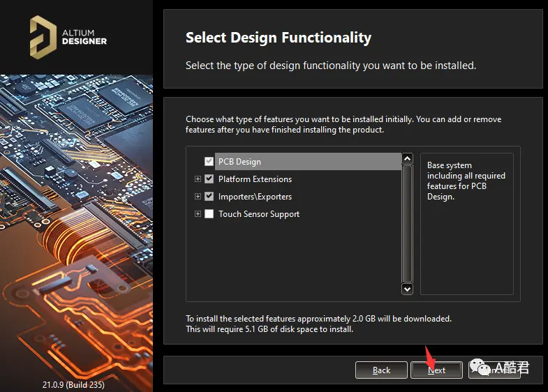Expand the Touch Sensor Support node
The height and width of the screenshot is (392, 548).
tap(198, 213)
